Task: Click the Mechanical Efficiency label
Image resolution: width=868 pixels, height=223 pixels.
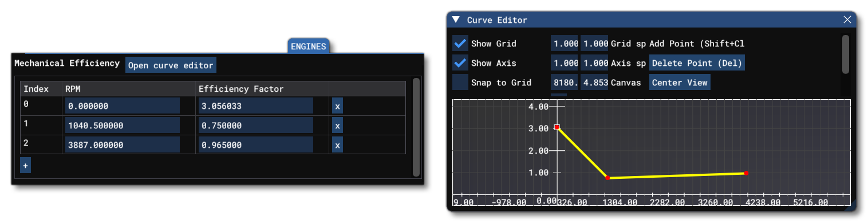Action: point(67,63)
